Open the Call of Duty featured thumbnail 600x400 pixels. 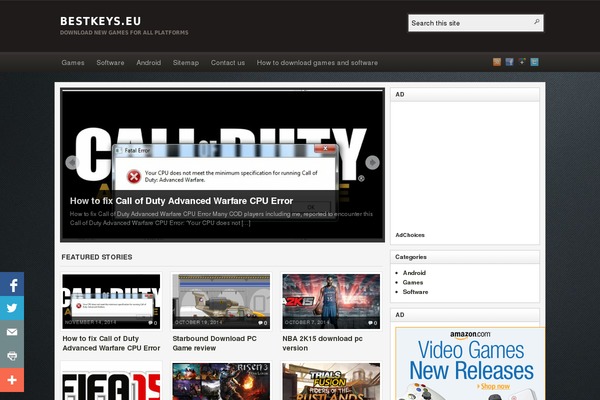pos(111,301)
